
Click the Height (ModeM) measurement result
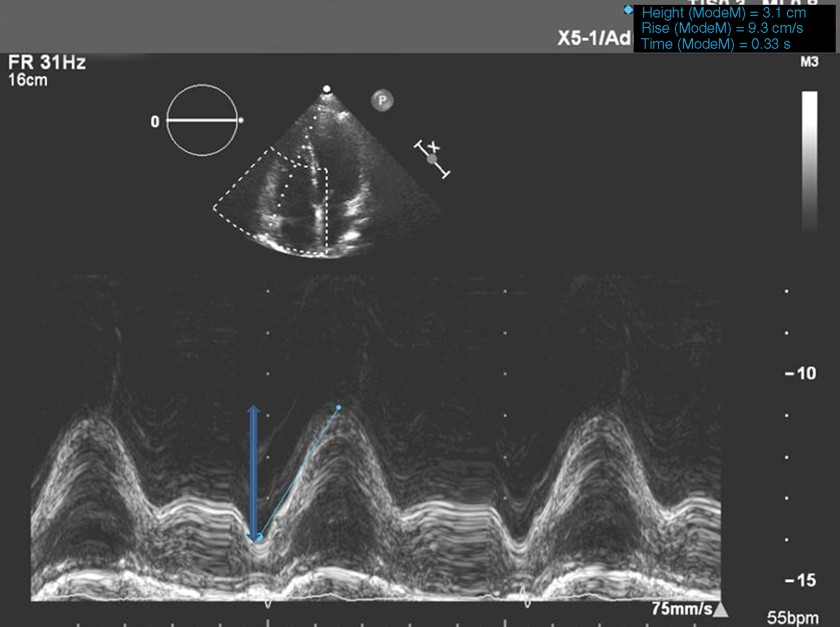724,13
